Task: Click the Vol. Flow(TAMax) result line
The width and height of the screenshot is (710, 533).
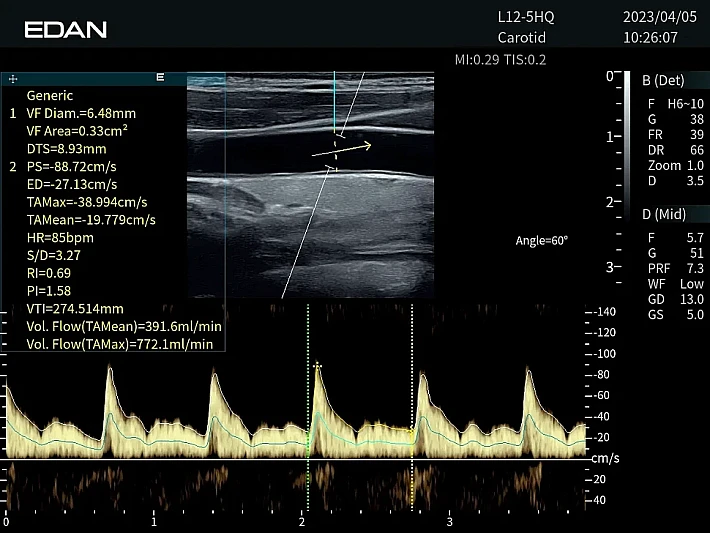Action: coord(120,344)
